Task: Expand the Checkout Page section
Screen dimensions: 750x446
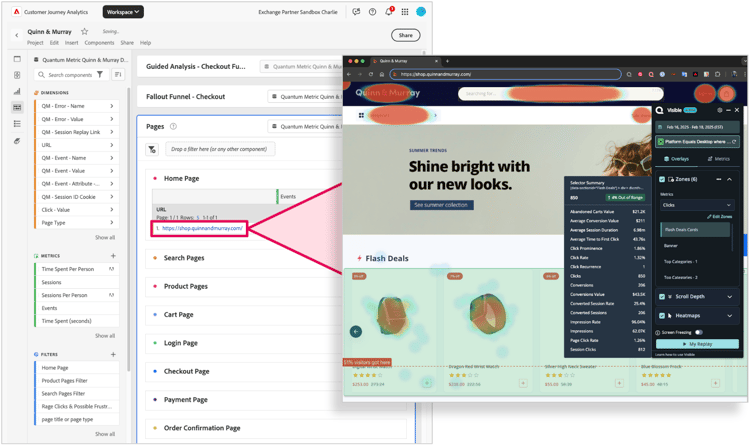Action: pos(187,371)
